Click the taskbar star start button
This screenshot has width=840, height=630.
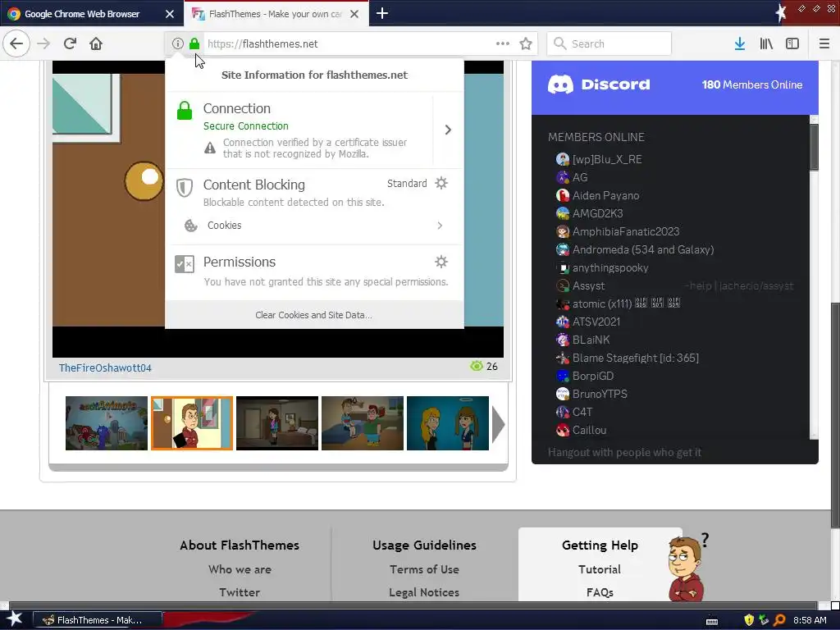(x=15, y=620)
